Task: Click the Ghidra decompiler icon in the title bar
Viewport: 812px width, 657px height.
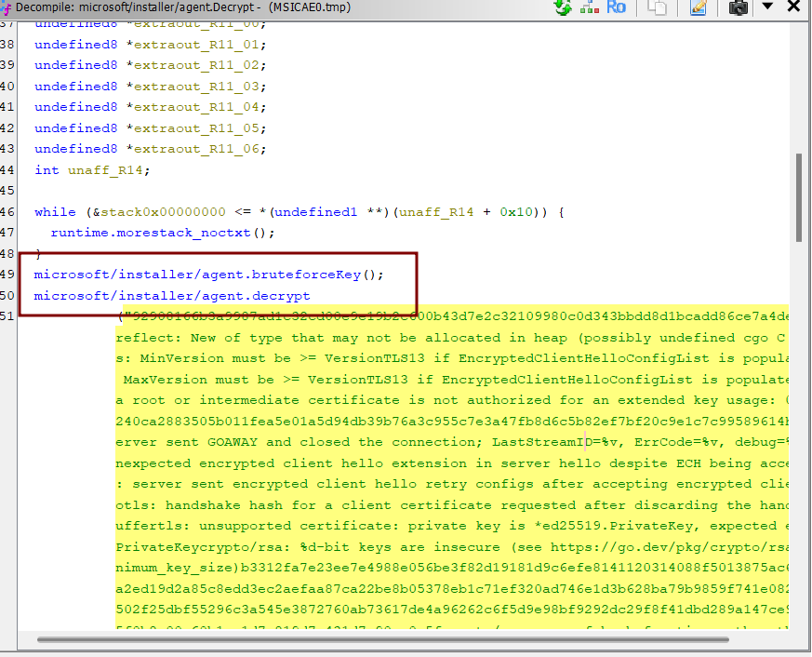Action: [6, 7]
